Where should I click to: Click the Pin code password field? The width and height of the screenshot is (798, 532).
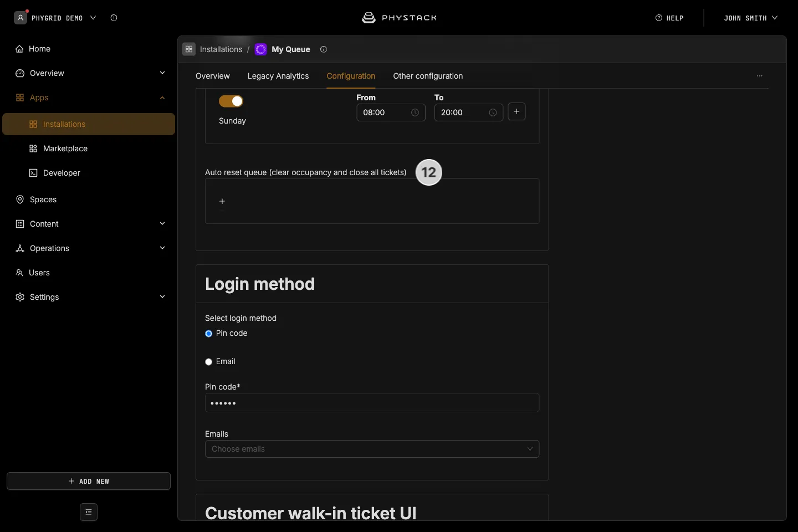(372, 403)
